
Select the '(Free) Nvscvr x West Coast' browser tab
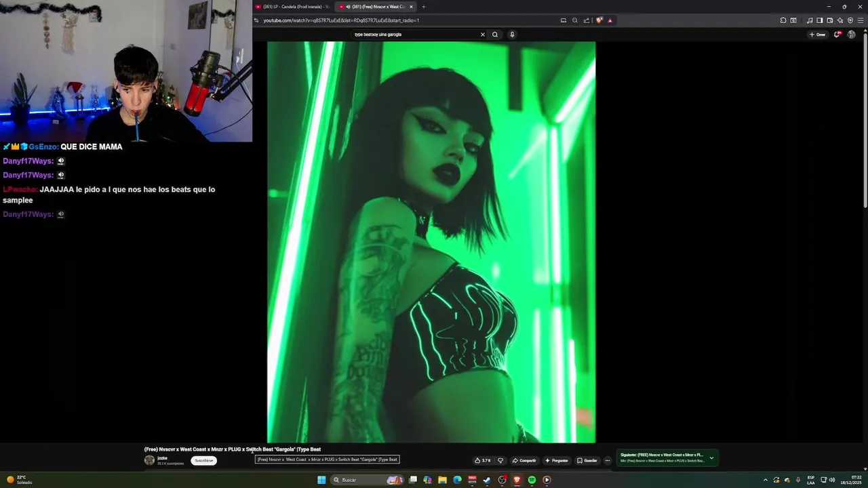point(374,7)
